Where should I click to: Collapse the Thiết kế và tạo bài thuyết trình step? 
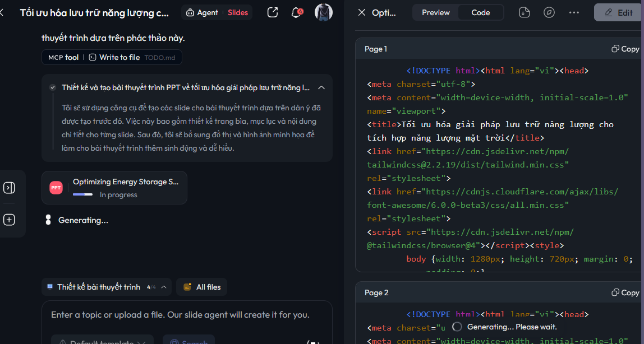(x=321, y=87)
